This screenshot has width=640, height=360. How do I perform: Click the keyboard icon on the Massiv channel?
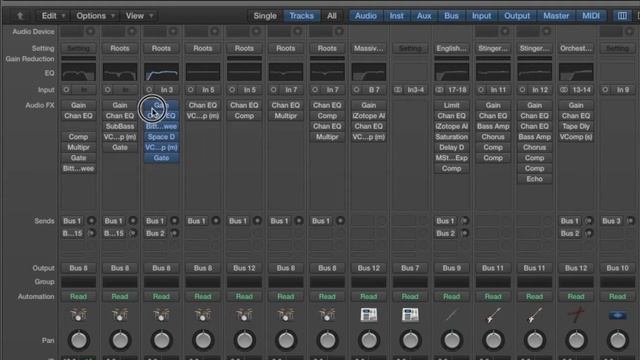point(369,315)
